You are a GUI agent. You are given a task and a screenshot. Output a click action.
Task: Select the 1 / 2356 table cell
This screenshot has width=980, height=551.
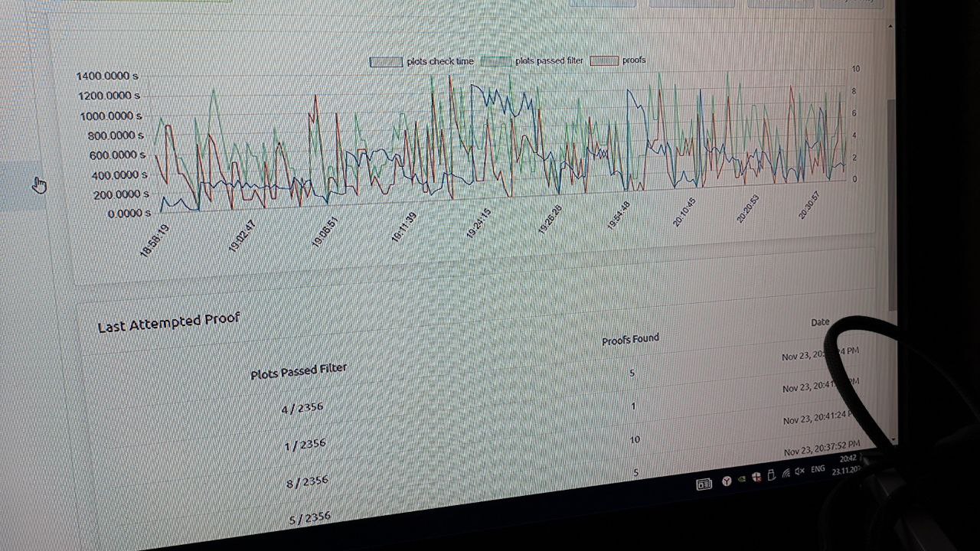[x=305, y=444]
